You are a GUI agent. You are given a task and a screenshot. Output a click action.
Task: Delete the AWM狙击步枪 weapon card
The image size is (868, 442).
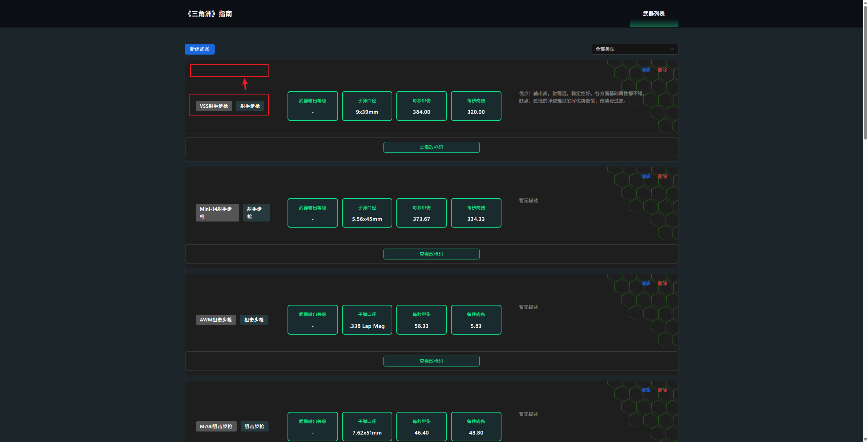tap(662, 283)
